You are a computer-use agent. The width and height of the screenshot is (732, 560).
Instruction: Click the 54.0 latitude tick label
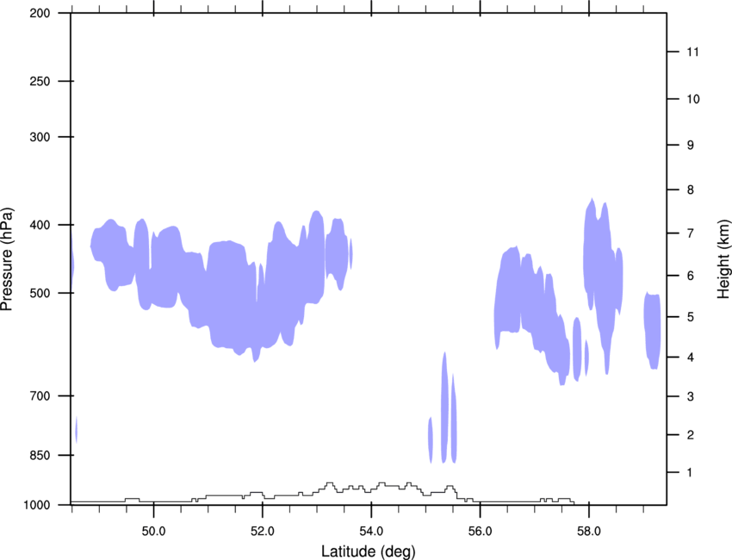click(x=371, y=532)
